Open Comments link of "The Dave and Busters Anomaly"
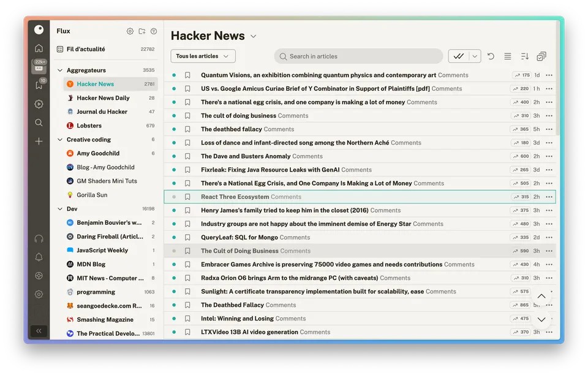The width and height of the screenshot is (588, 375). tap(307, 156)
